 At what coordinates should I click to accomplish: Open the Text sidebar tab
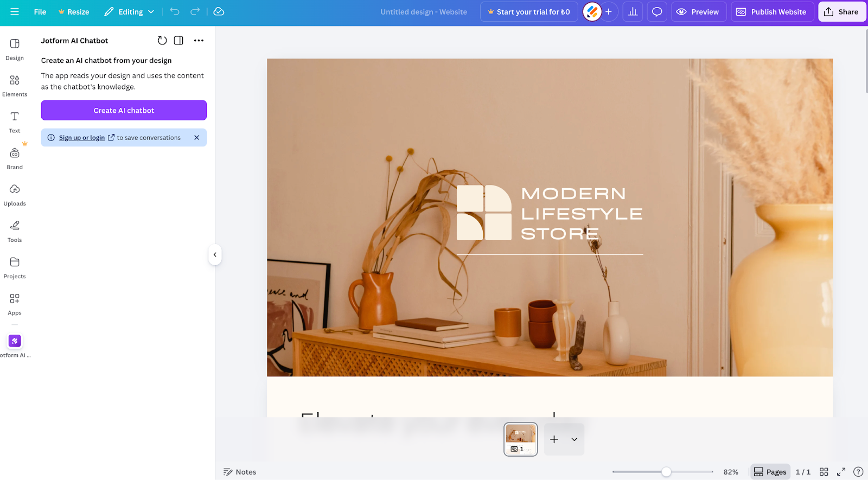coord(15,122)
